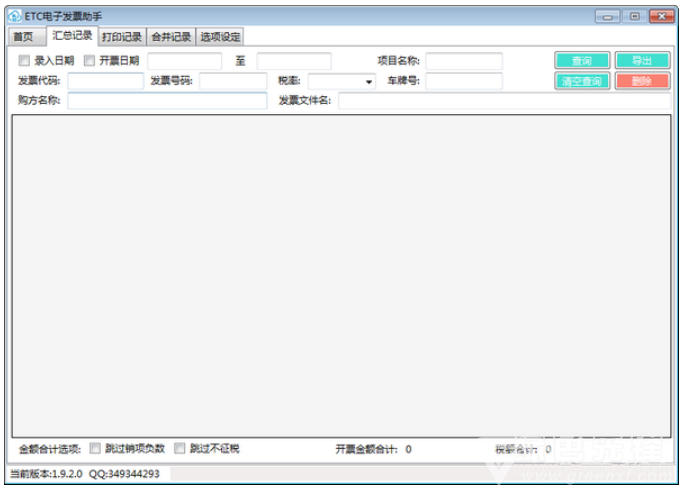
Task: Maximize the ETC电子发票助手 window
Action: [635, 17]
